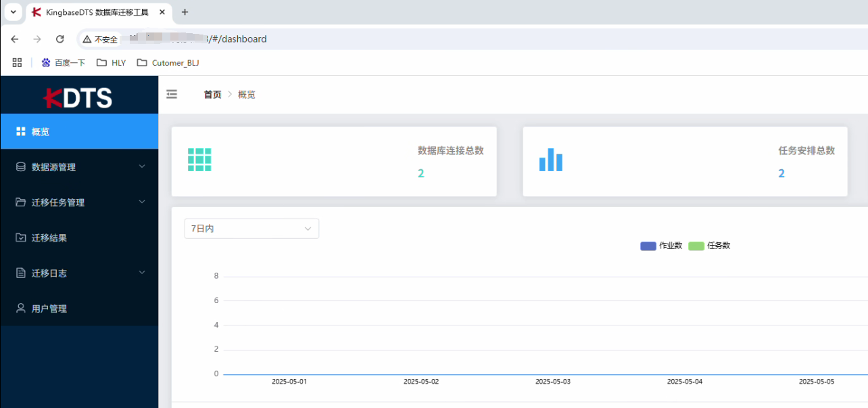The width and height of the screenshot is (868, 408).
Task: Click the KDTS logo in the sidebar
Action: click(78, 97)
